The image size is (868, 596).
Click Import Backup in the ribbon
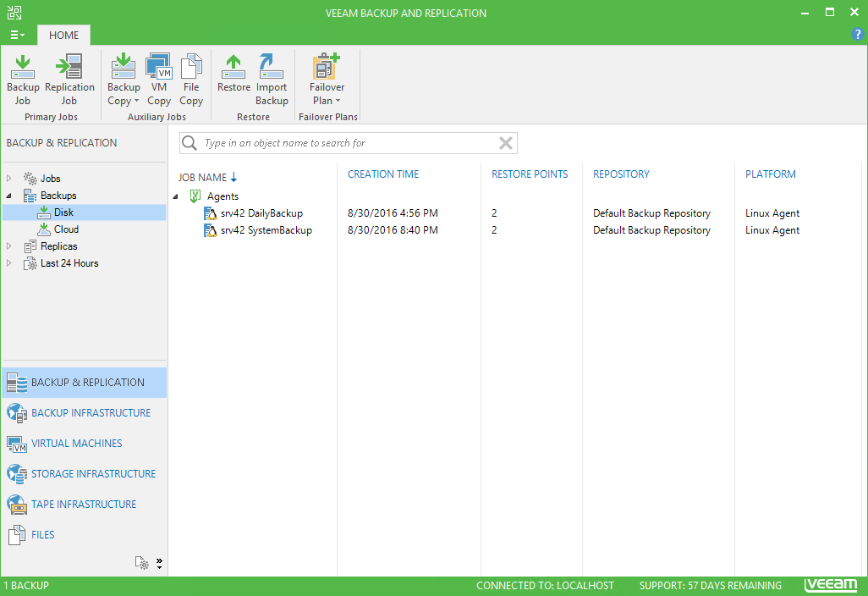pyautogui.click(x=272, y=80)
